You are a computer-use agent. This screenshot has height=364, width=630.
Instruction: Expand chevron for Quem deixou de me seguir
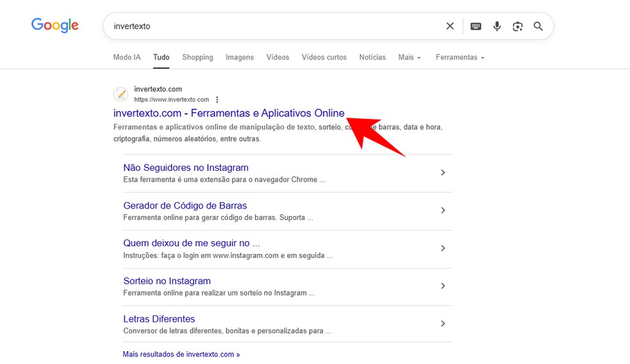coord(443,248)
